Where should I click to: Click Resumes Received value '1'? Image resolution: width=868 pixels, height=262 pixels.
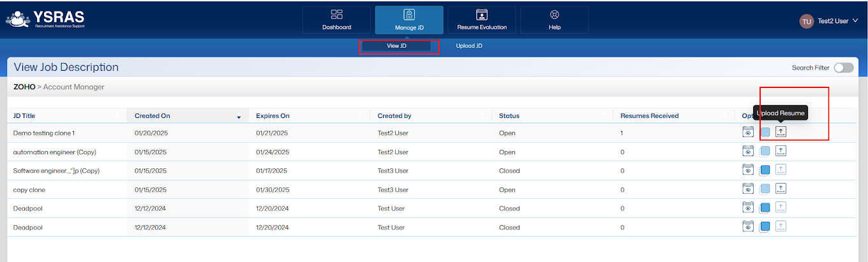coord(622,133)
